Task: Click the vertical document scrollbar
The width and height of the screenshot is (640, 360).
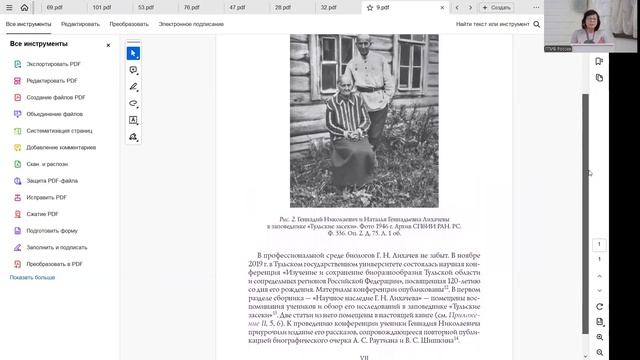Action: [x=586, y=214]
